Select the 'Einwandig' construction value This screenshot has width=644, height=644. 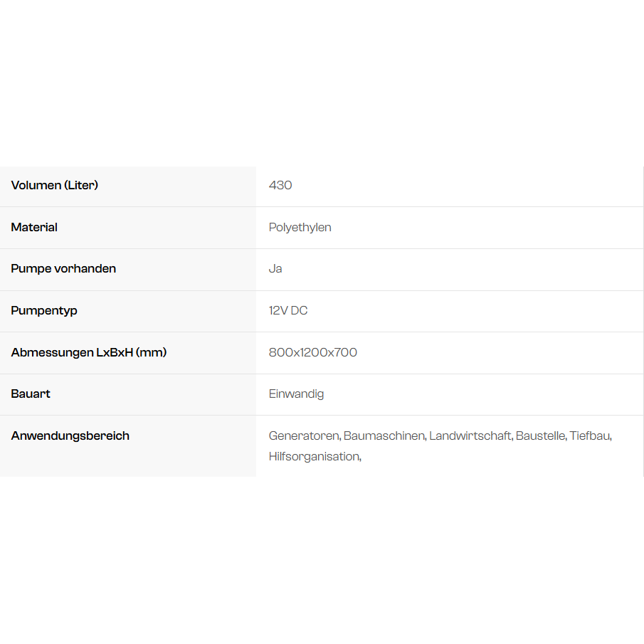[296, 394]
